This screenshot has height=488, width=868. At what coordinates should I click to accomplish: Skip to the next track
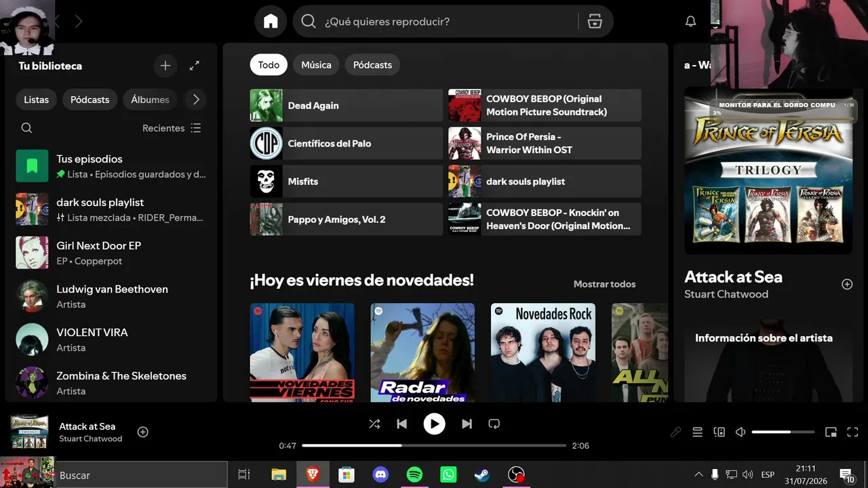point(467,424)
